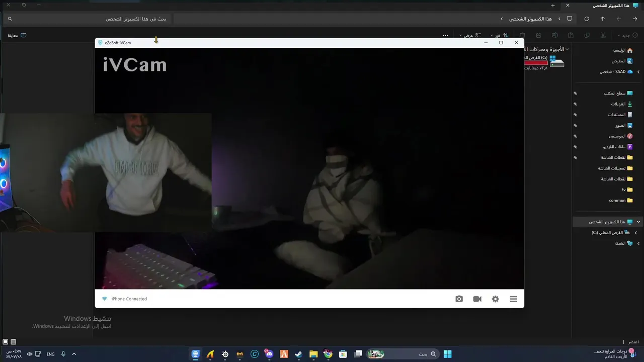This screenshot has height=362, width=644.
Task: Open Explorer 'See more' three-dots menu
Action: point(445,35)
